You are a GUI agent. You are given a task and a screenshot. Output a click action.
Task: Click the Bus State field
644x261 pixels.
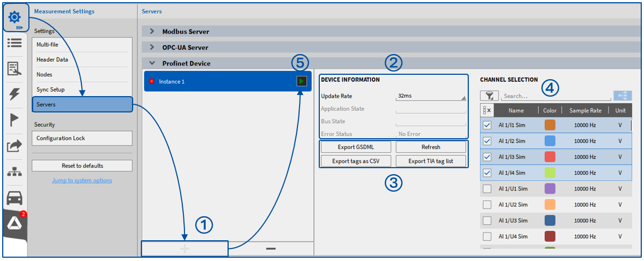(431, 122)
